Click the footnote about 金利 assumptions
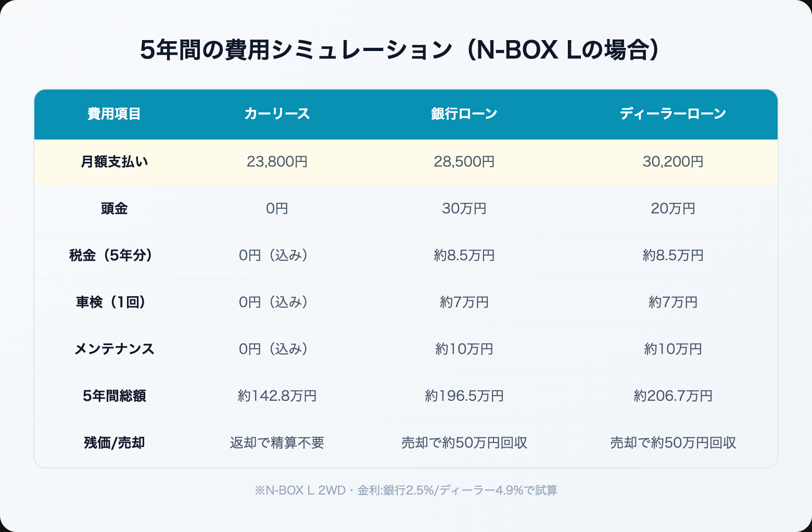This screenshot has width=812, height=532. pos(405,490)
